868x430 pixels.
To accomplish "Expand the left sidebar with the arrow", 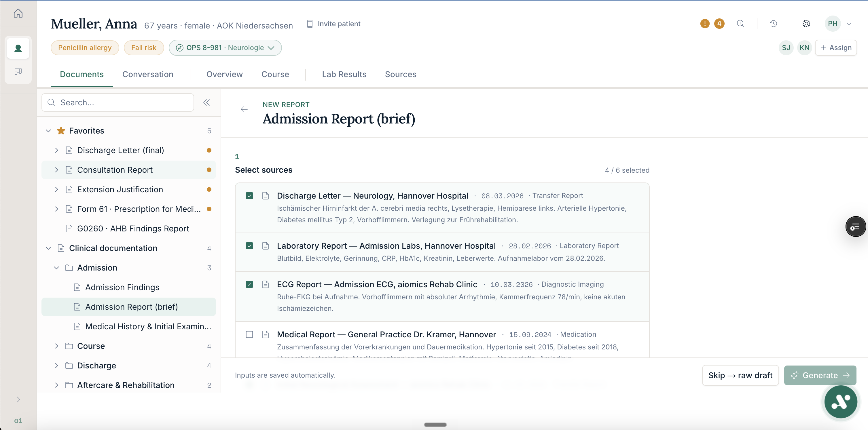I will 18,399.
